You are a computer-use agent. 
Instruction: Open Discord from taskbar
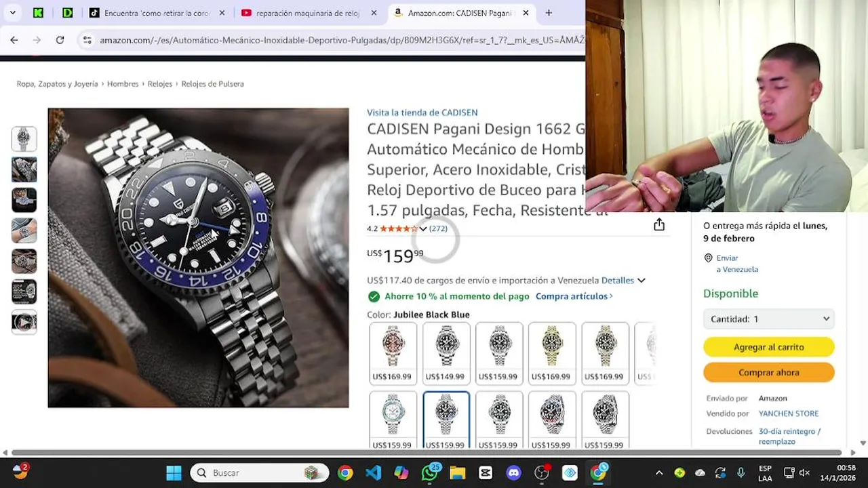513,472
